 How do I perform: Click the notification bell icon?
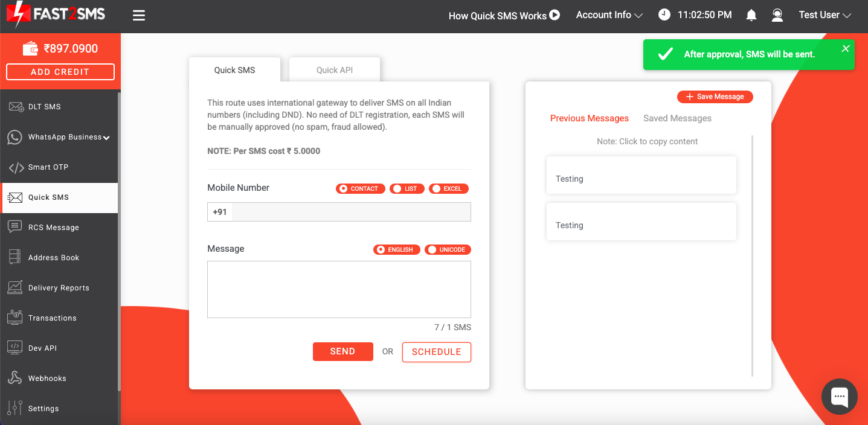tap(751, 16)
